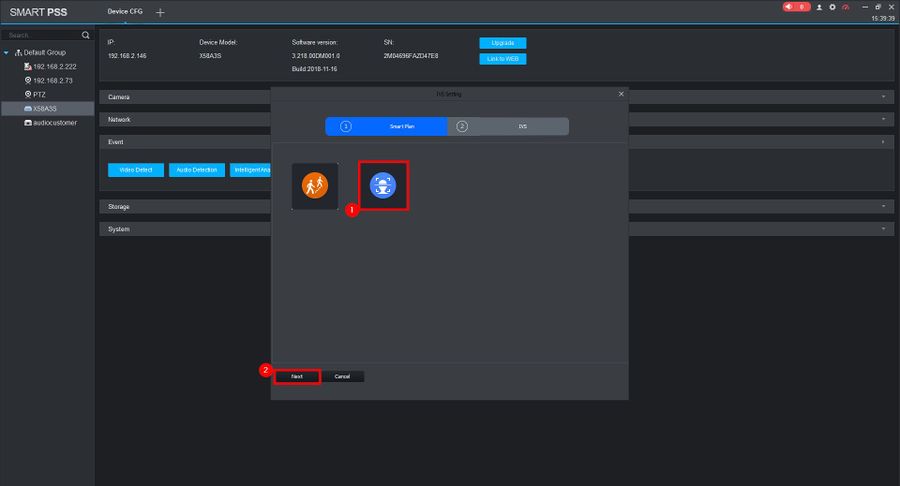Close the IVS Setting dialog with X
Image resolution: width=900 pixels, height=486 pixels.
621,94
